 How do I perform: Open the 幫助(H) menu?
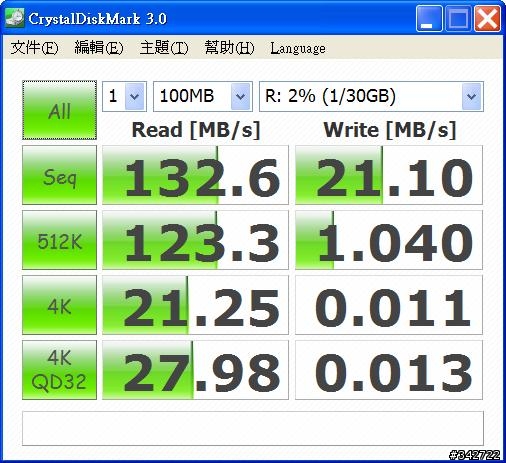[229, 48]
